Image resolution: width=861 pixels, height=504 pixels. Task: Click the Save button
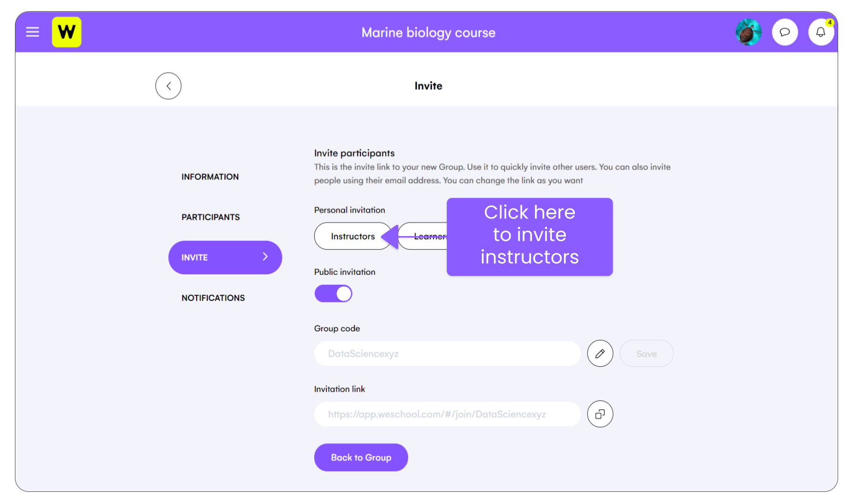(x=647, y=354)
